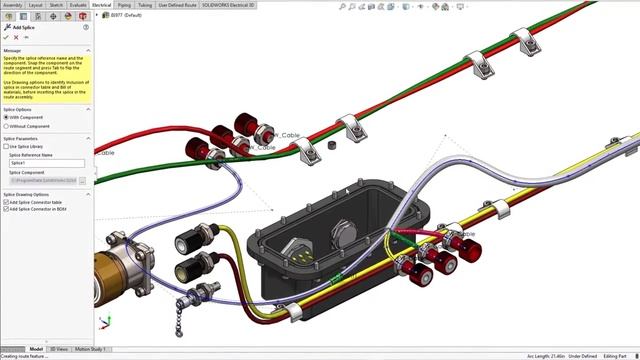Click the assembly icon beside B977 (Default)
Screen dimensions: 640x360
pyautogui.click(x=106, y=15)
